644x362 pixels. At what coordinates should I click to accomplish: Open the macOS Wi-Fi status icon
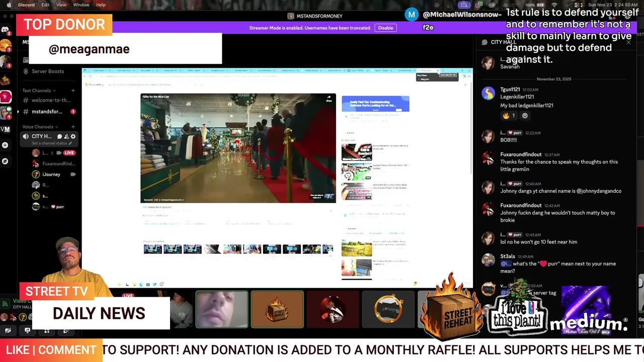(555, 5)
